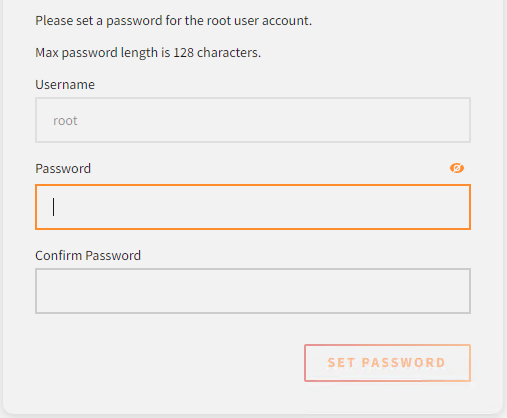Screen dimensions: 507x418
Task: Focus the Password input field
Action: point(253,207)
